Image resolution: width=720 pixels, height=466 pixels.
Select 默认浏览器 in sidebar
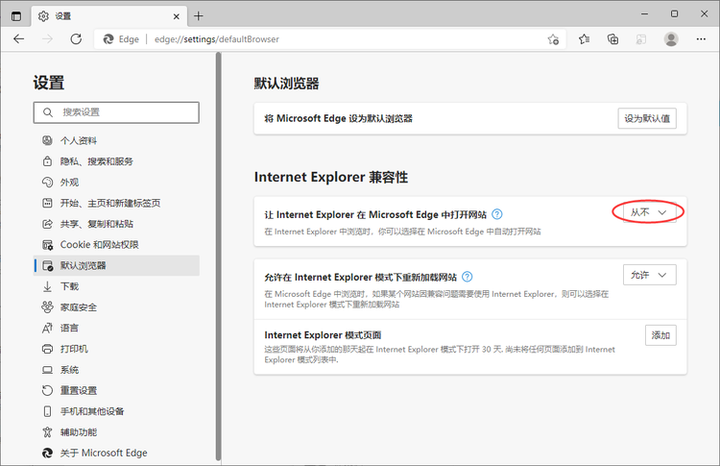(116, 265)
